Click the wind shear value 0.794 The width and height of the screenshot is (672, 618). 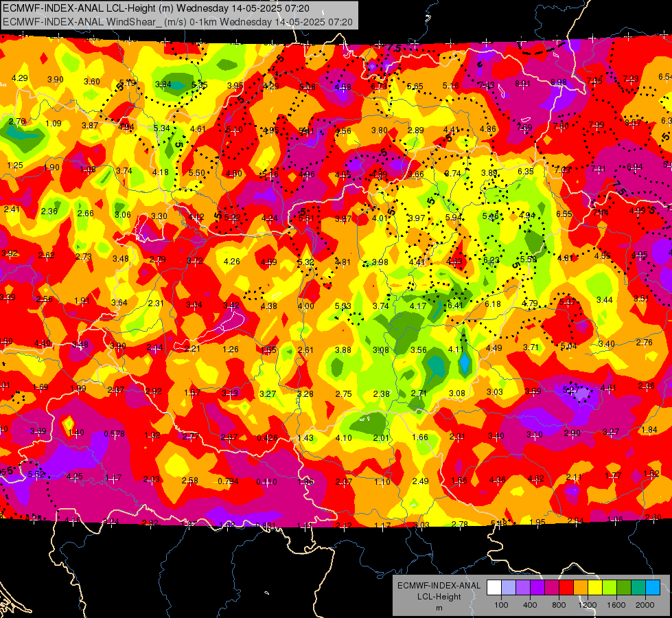(228, 481)
